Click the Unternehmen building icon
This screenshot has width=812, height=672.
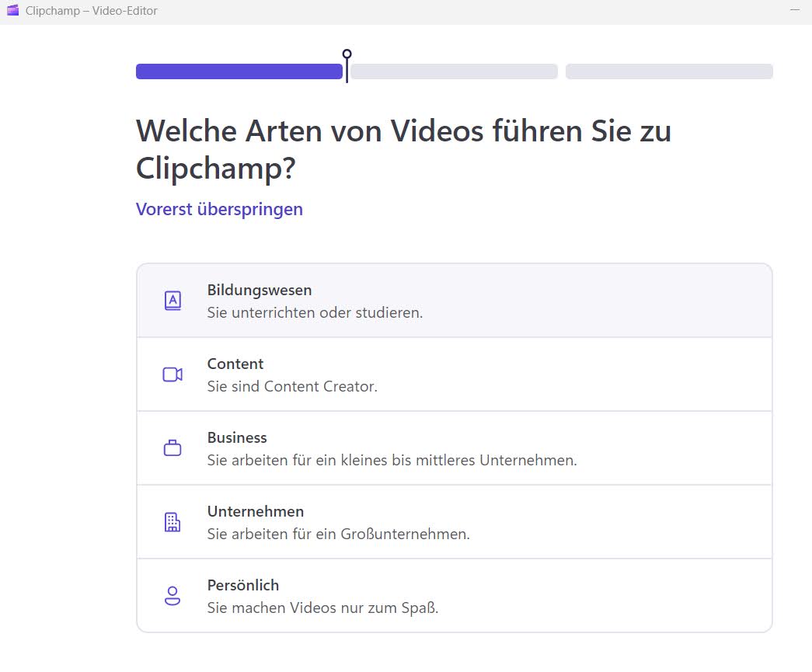pyautogui.click(x=172, y=521)
